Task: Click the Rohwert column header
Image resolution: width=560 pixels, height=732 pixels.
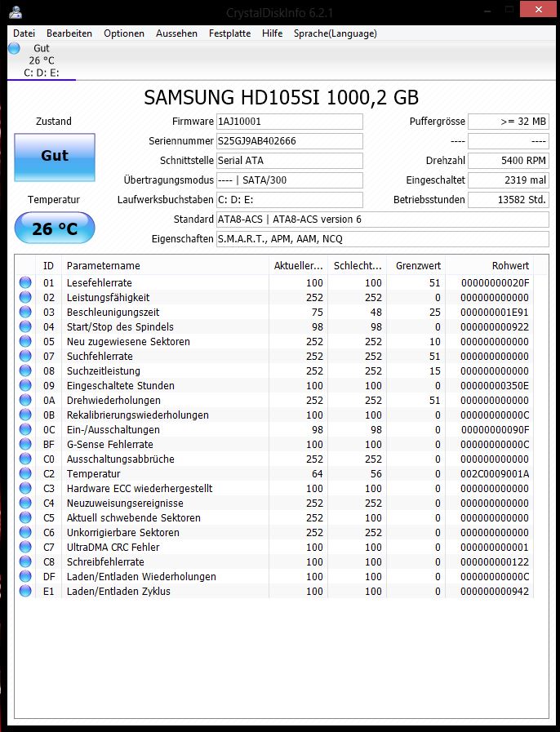Action: coord(490,266)
